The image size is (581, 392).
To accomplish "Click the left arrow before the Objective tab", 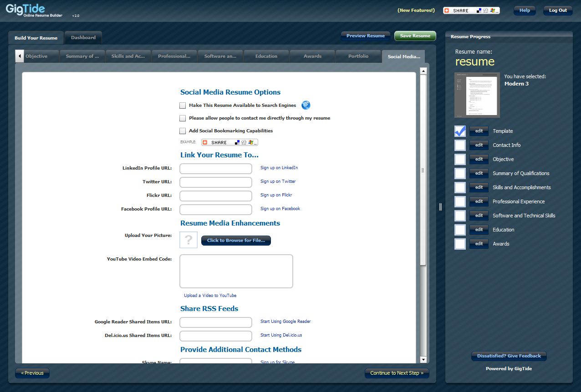I will click(20, 56).
